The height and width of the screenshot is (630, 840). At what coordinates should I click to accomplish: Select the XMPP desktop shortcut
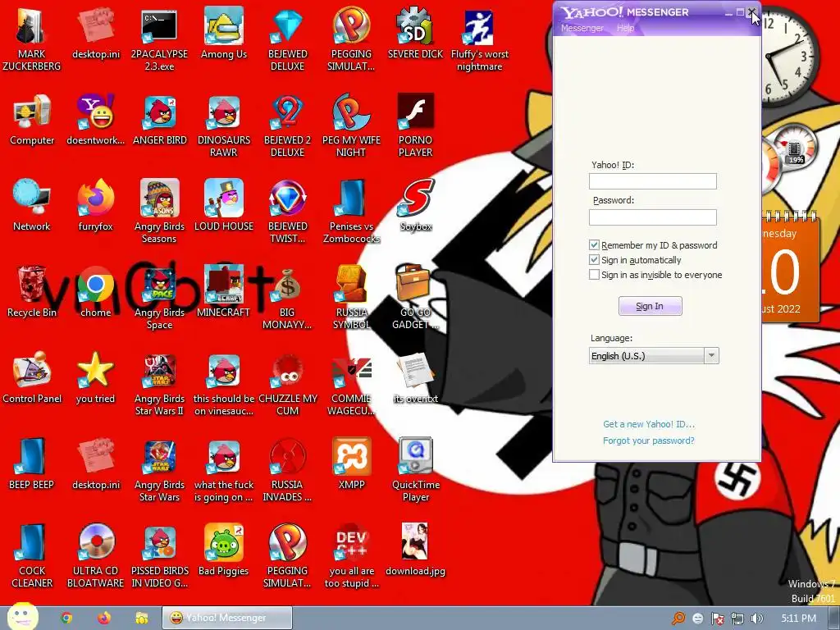pos(351,464)
